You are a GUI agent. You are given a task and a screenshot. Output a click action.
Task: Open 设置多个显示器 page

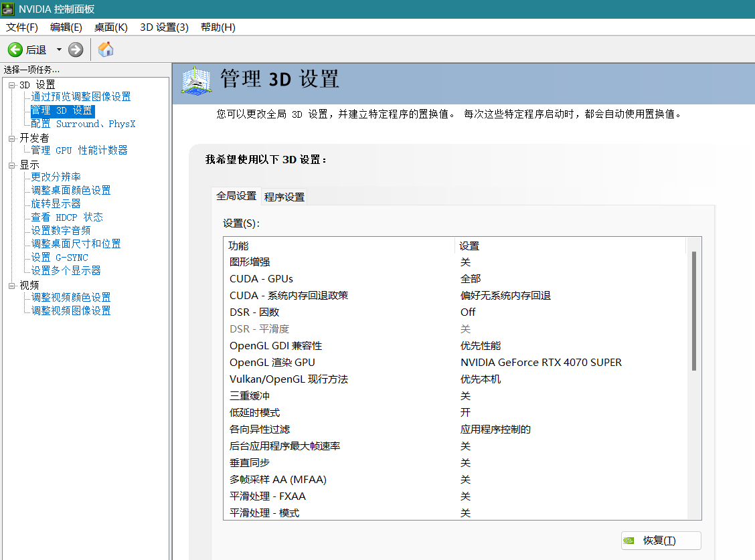pyautogui.click(x=66, y=271)
